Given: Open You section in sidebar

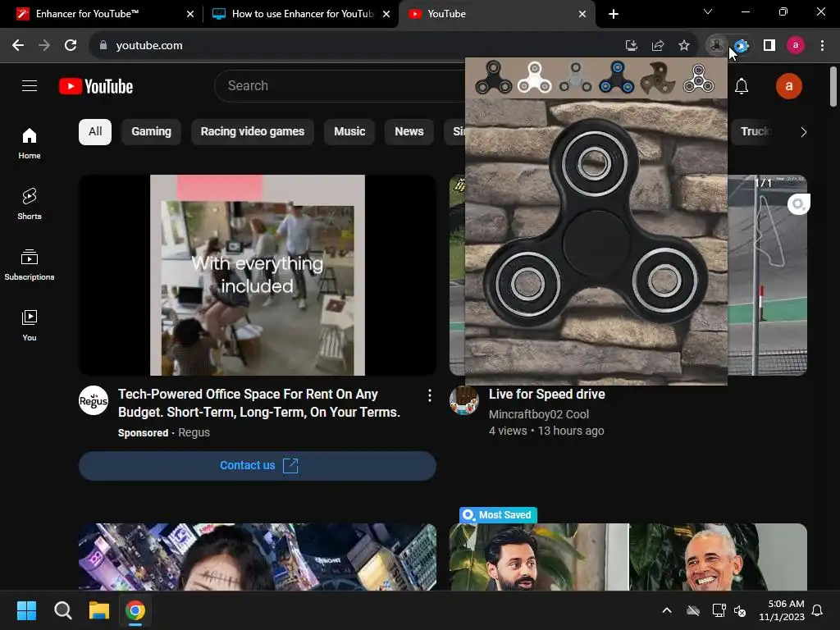Looking at the screenshot, I should pyautogui.click(x=30, y=325).
